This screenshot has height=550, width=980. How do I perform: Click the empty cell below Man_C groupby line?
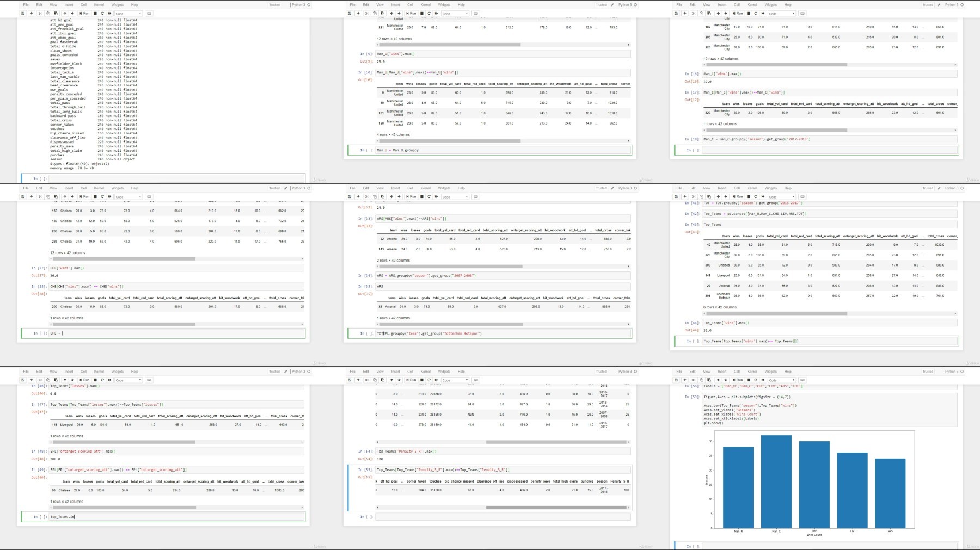829,150
